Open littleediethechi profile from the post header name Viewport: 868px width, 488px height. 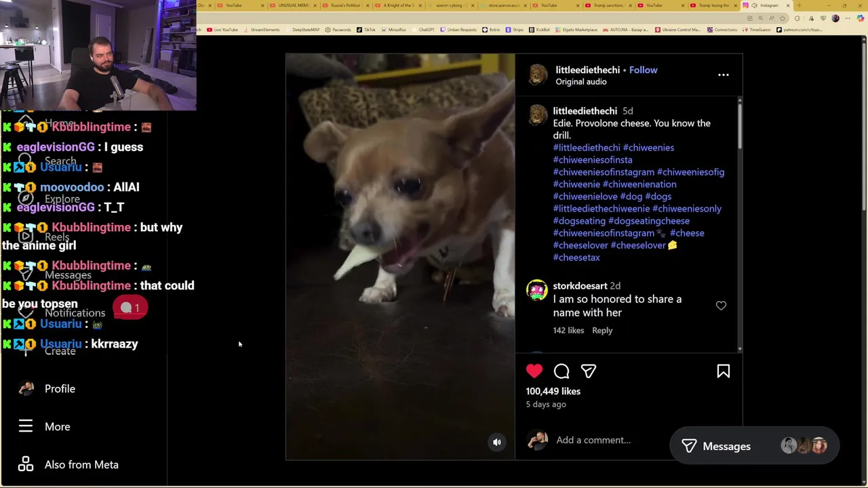coord(588,70)
